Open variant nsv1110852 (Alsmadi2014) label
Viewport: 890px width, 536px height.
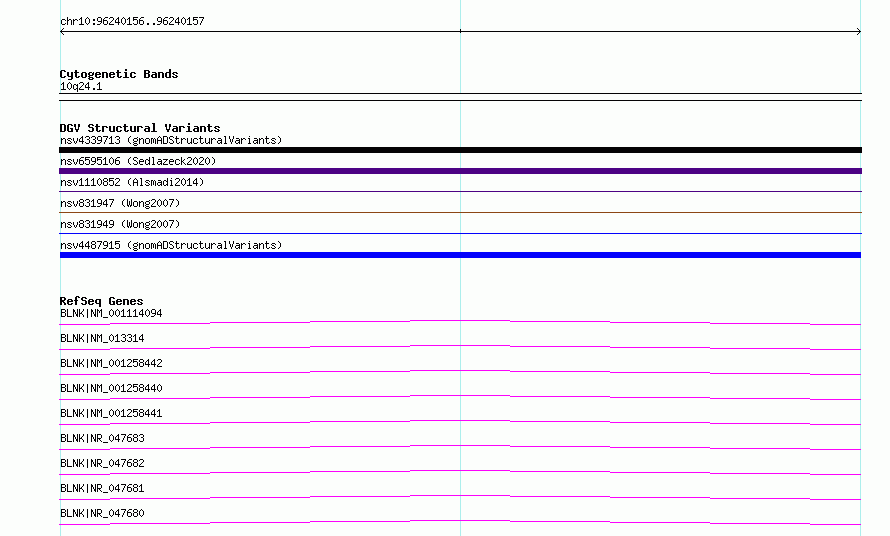tap(132, 182)
